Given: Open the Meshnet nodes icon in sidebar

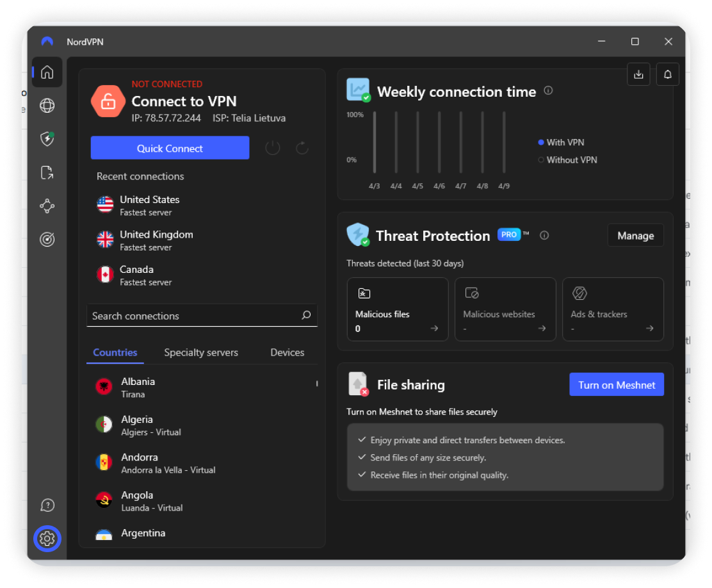Looking at the screenshot, I should tap(47, 206).
